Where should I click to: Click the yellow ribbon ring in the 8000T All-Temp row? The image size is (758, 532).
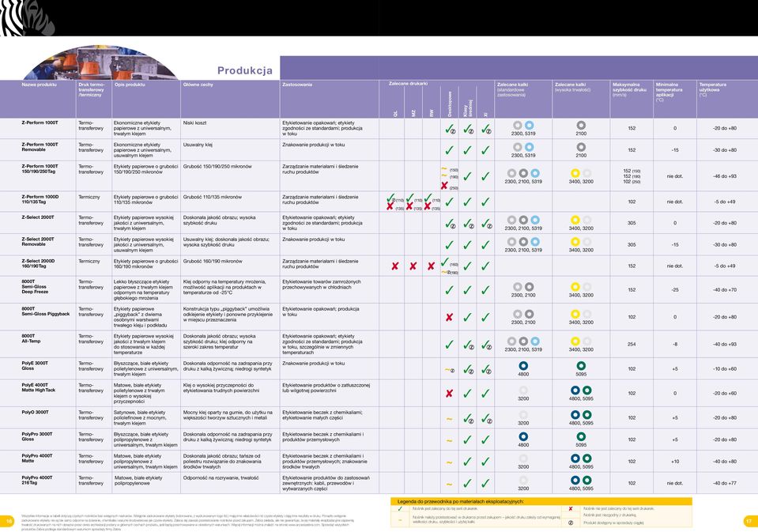pyautogui.click(x=575, y=341)
